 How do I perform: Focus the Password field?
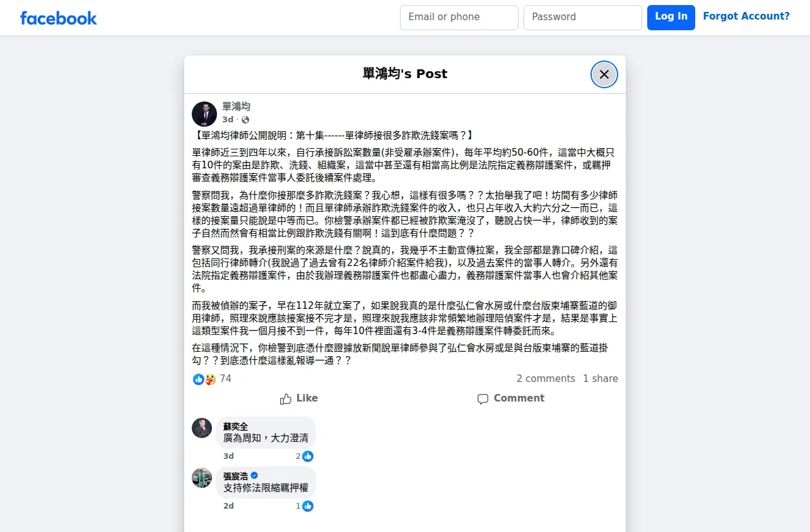click(583, 18)
